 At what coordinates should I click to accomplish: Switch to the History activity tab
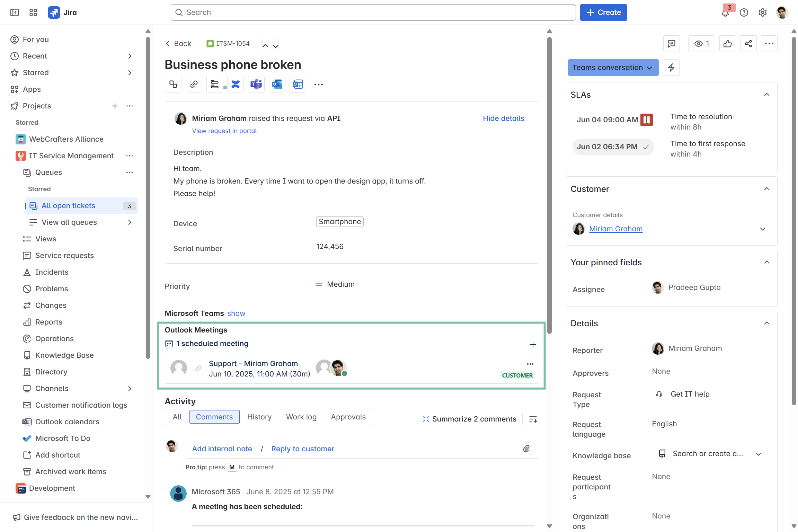click(259, 417)
